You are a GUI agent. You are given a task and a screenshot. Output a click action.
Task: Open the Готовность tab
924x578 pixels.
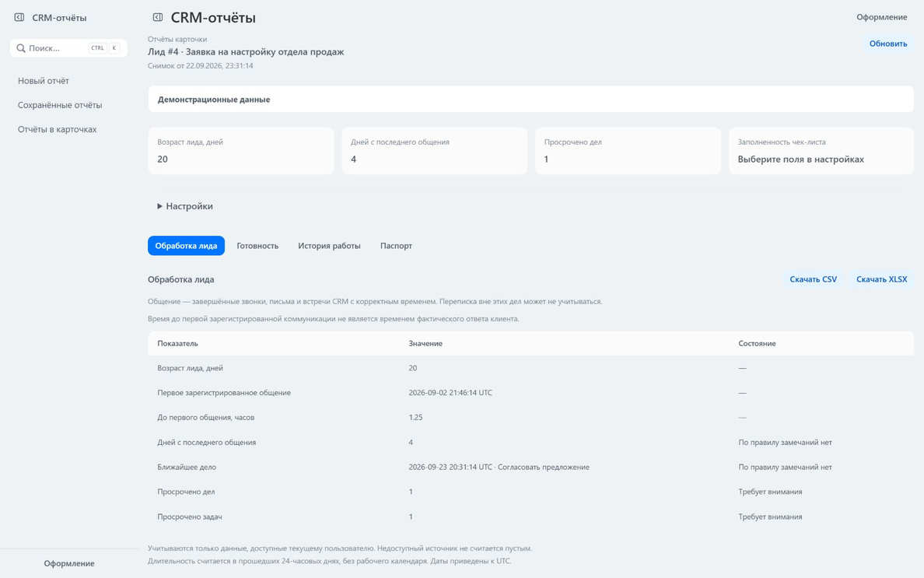[257, 246]
